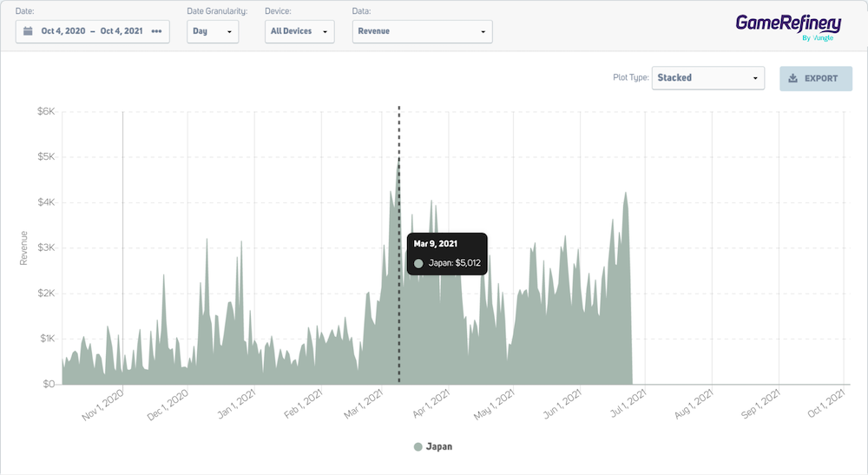Open the Stacked plot type dropdown
This screenshot has height=475, width=868.
tap(708, 78)
